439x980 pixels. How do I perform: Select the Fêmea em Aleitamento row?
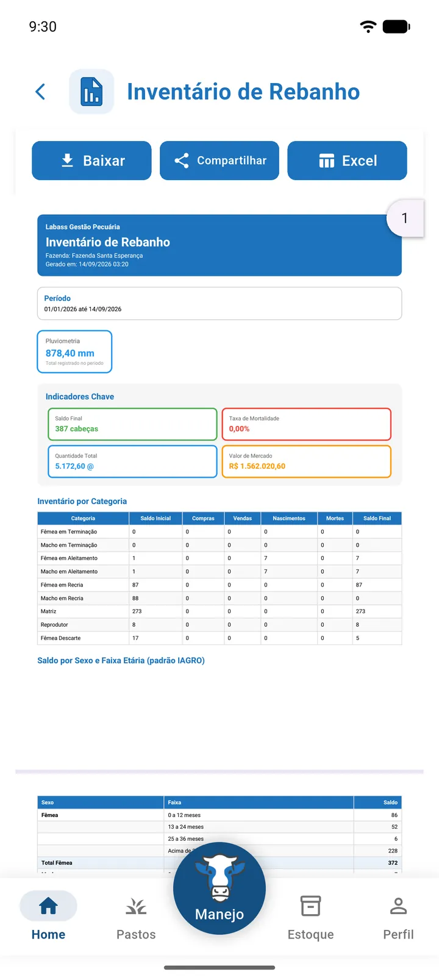(x=220, y=558)
